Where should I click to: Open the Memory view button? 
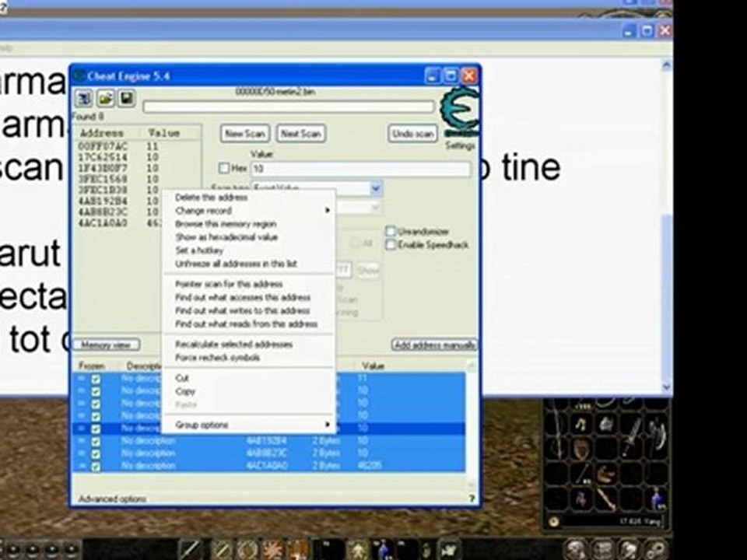click(107, 345)
